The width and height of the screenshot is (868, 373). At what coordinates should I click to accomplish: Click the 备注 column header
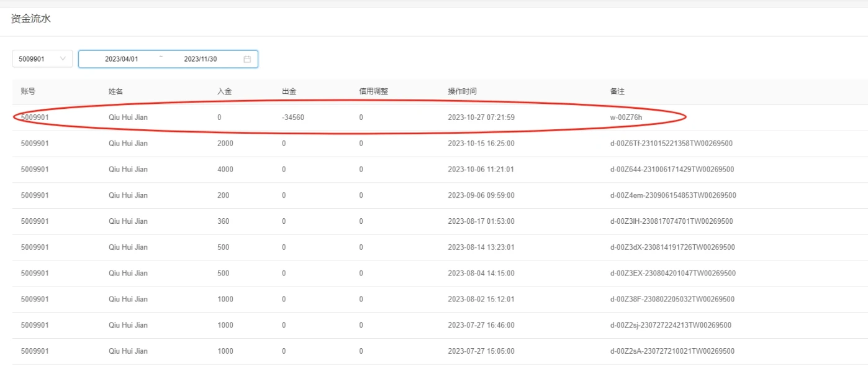point(617,91)
